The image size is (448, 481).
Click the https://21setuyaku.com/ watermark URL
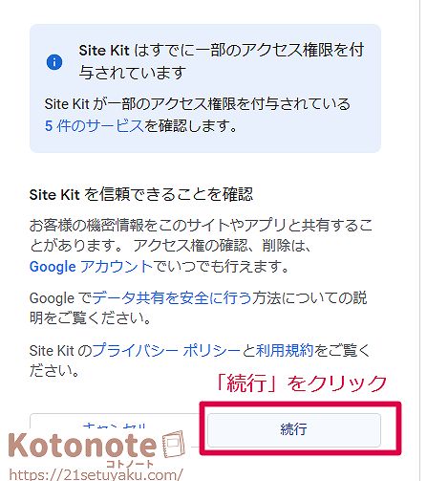click(96, 474)
